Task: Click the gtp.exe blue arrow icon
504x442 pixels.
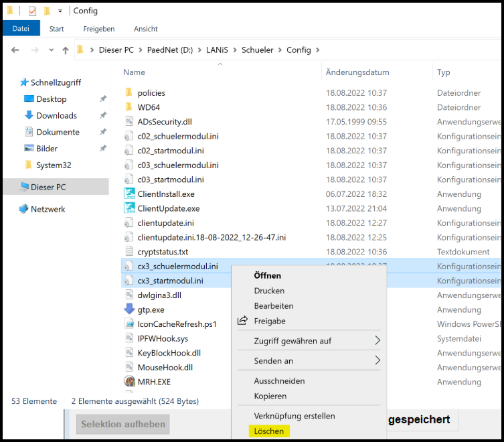Action: pyautogui.click(x=129, y=309)
